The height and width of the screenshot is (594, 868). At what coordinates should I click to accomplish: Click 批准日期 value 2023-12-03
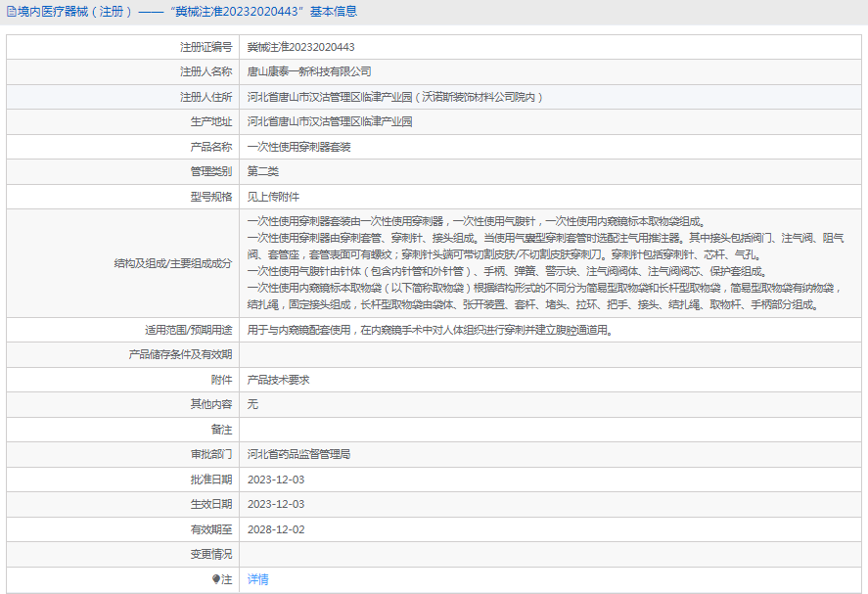[276, 480]
